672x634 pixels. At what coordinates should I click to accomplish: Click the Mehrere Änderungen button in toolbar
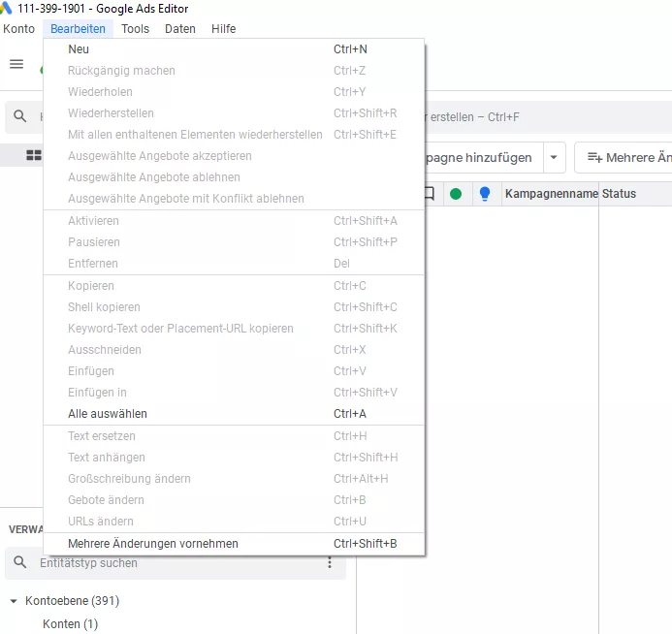(624, 158)
